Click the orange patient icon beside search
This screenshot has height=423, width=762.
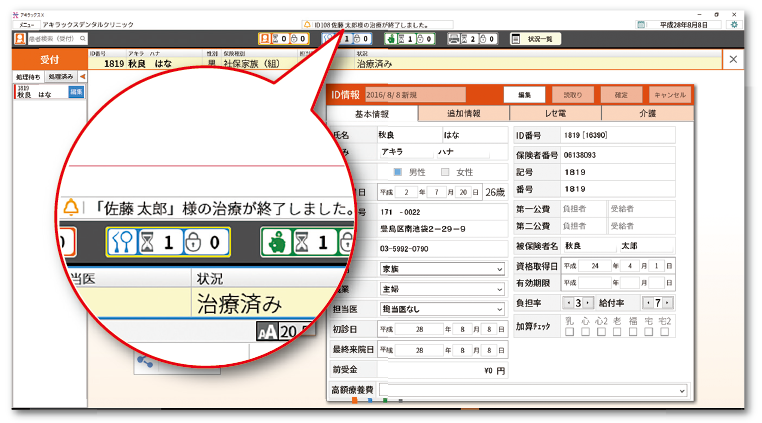pyautogui.click(x=19, y=39)
